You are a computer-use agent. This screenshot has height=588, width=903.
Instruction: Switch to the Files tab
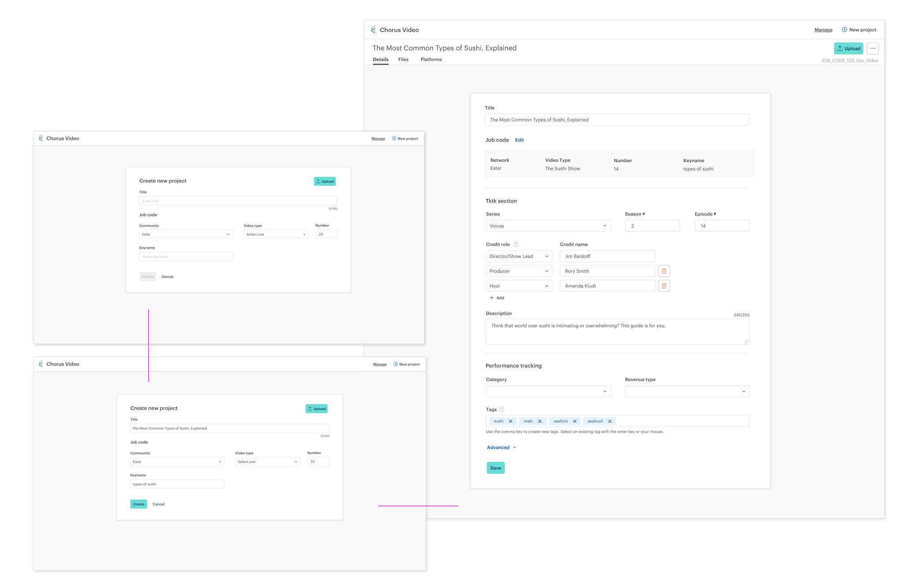coord(403,60)
